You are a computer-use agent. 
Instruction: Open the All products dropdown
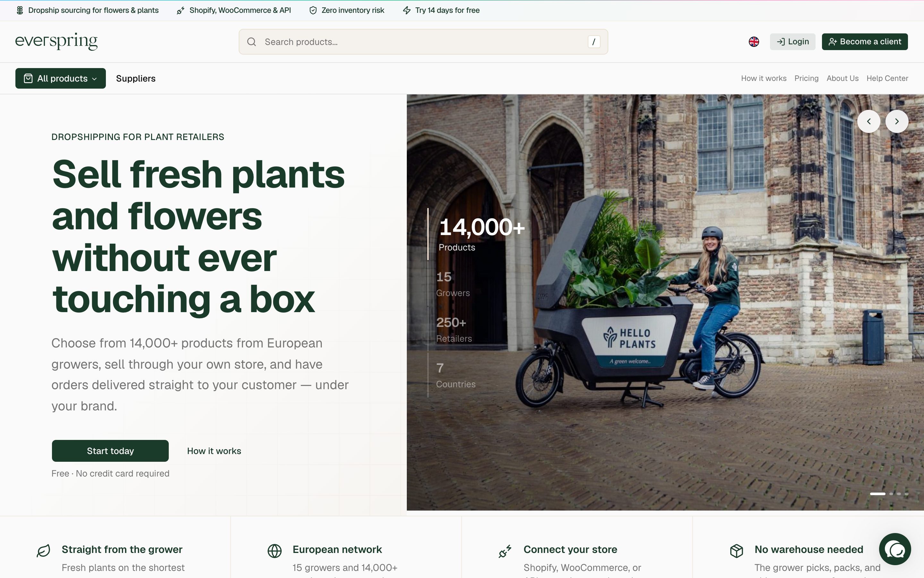(60, 78)
